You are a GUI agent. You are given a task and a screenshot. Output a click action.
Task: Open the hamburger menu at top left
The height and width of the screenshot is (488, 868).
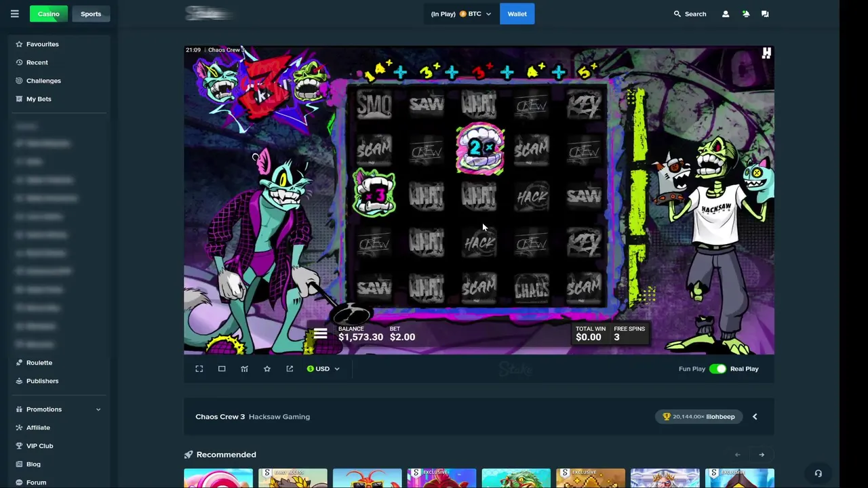tap(14, 14)
